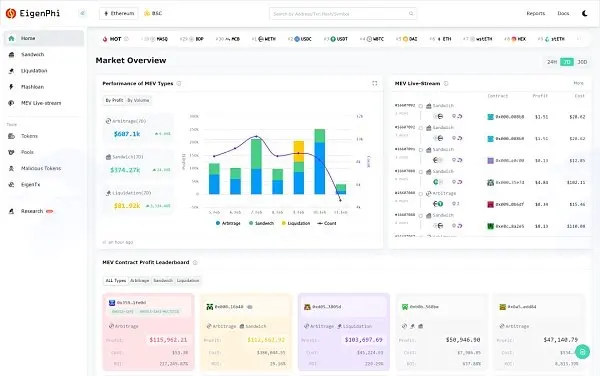
Task: Select the Ethereum network
Action: pyautogui.click(x=119, y=13)
